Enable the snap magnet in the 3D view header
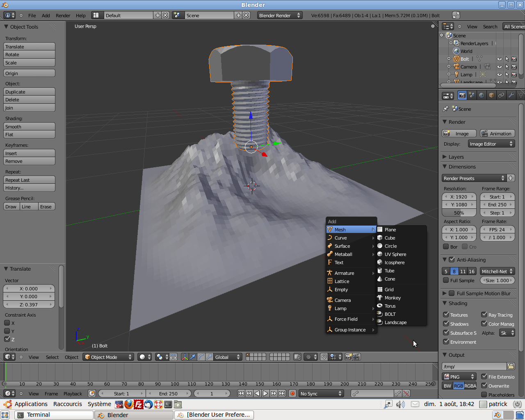Image resolution: width=525 pixels, height=420 pixels. (324, 357)
